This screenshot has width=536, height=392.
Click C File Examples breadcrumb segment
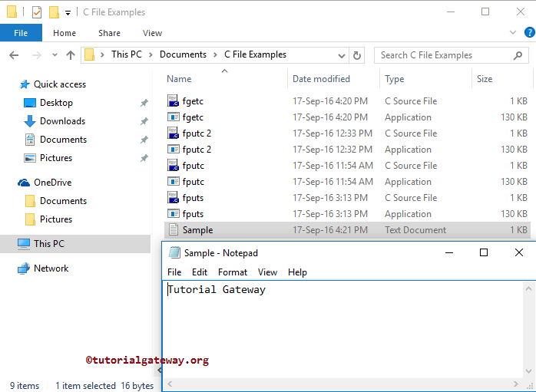pos(256,54)
